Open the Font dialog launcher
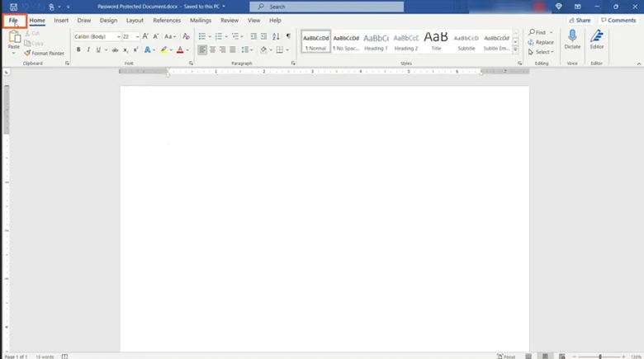This screenshot has width=644, height=359. (x=191, y=64)
